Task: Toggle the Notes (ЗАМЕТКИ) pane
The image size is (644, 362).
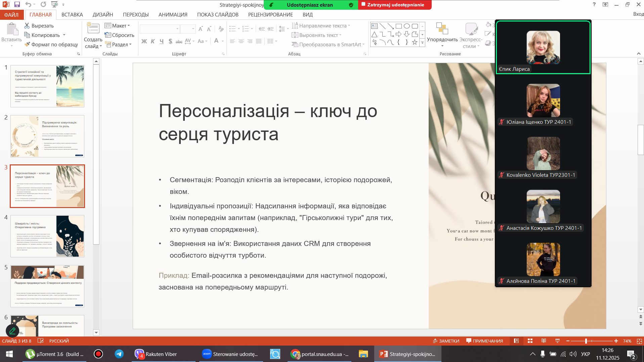Action: coord(446,341)
